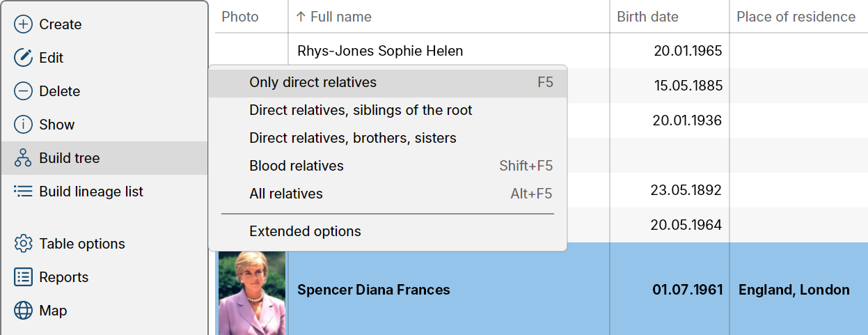Screen dimensions: 868x335
Task: Click the Build tree hierarchy icon
Action: (24, 158)
